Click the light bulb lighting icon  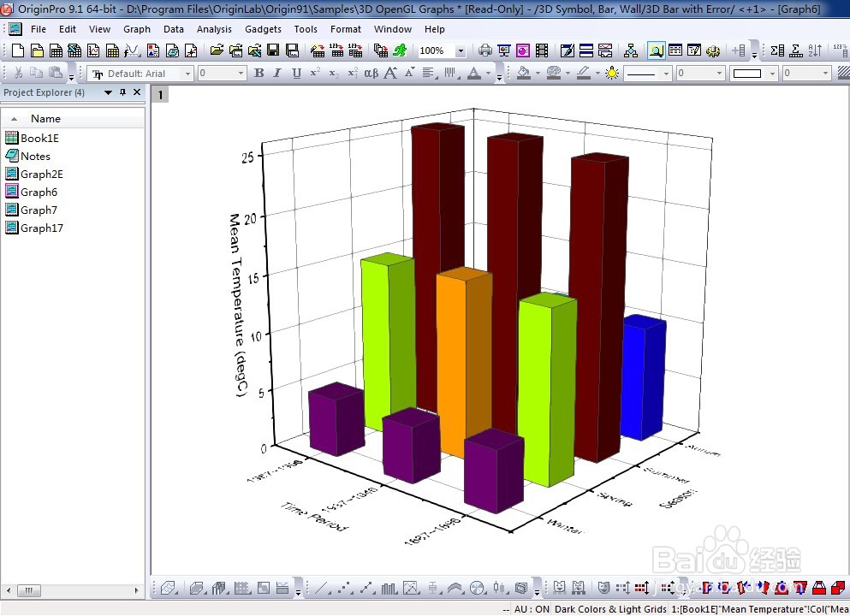[x=612, y=73]
